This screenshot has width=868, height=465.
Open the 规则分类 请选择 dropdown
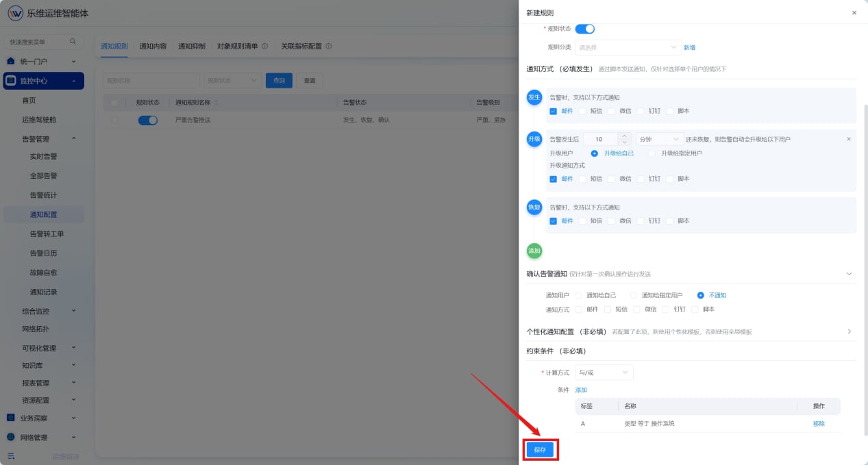tap(628, 47)
